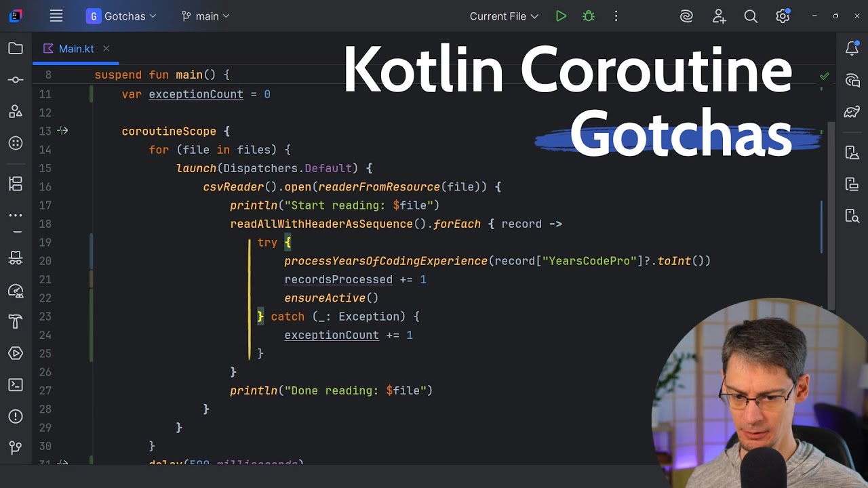868x488 pixels.
Task: Click exceptionCount variable on line 11
Action: coord(196,94)
